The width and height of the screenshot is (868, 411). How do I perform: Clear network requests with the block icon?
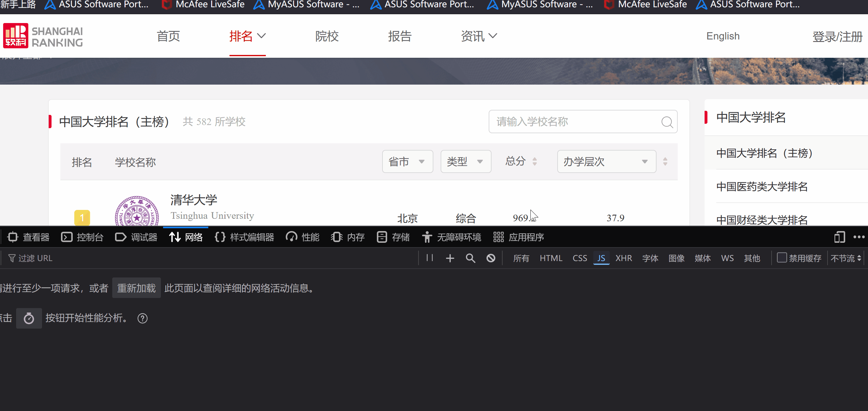[491, 258]
